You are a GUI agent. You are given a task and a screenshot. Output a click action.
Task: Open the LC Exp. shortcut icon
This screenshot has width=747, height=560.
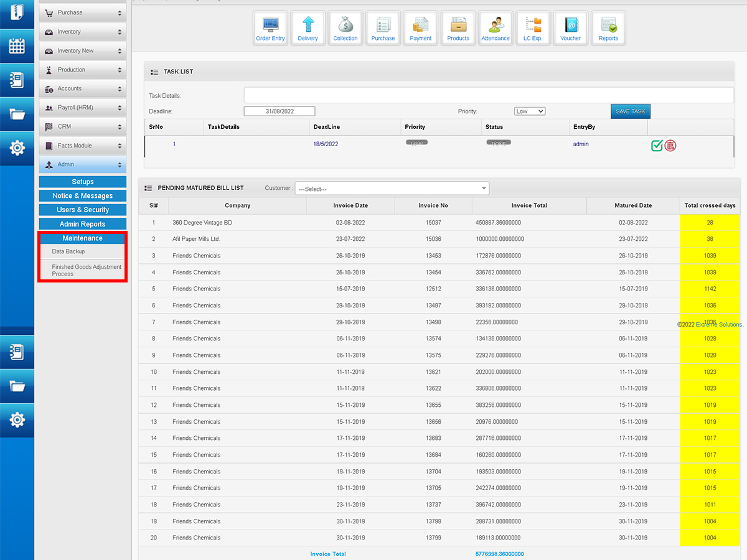[533, 28]
